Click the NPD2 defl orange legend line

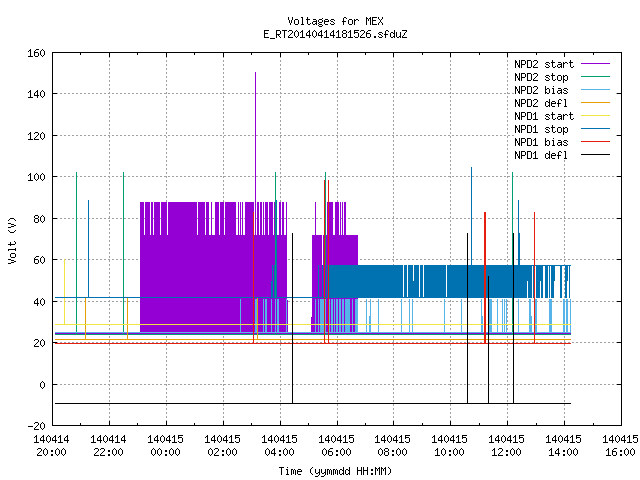click(595, 103)
